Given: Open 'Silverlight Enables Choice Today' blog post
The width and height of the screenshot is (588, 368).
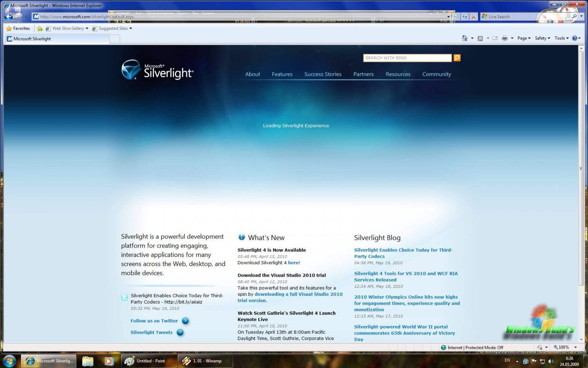Looking at the screenshot, I should pyautogui.click(x=403, y=253).
